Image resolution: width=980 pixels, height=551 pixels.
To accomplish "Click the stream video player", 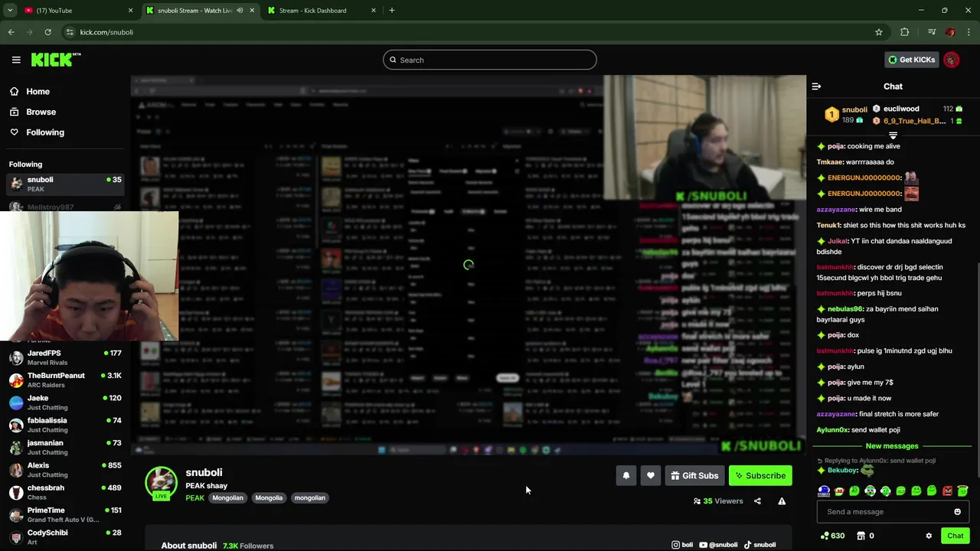I will pyautogui.click(x=468, y=266).
